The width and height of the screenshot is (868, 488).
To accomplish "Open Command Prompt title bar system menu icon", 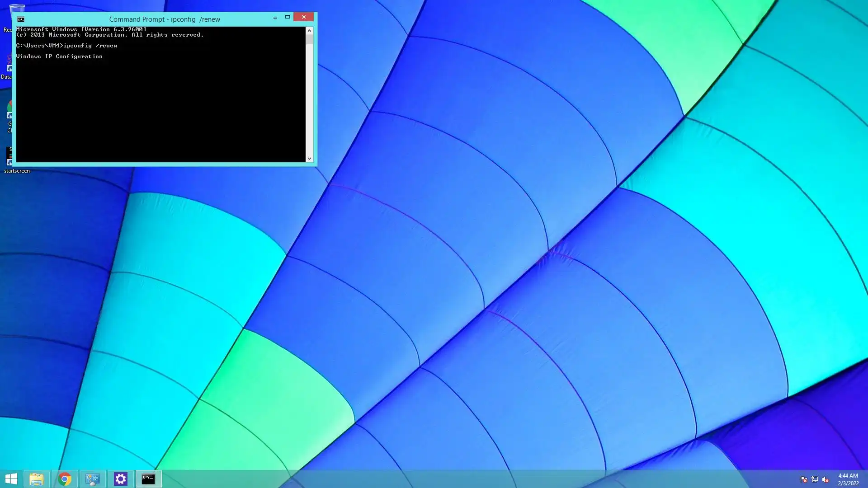I will [x=21, y=19].
